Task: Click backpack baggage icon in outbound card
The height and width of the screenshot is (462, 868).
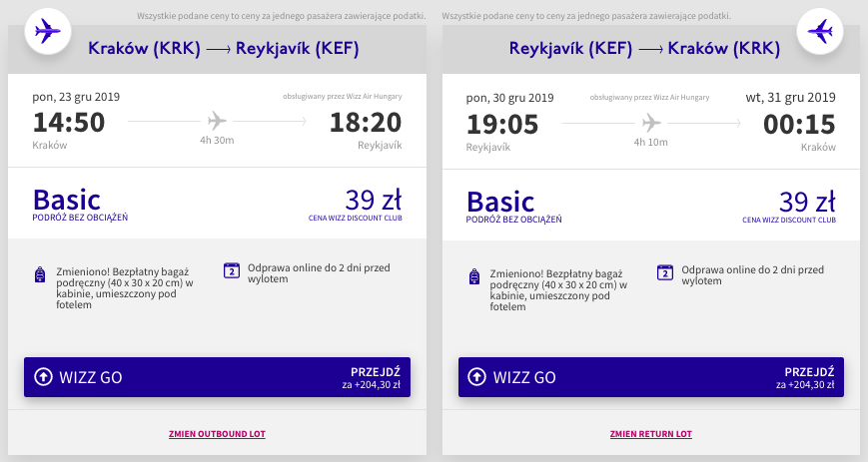Action: [x=40, y=274]
